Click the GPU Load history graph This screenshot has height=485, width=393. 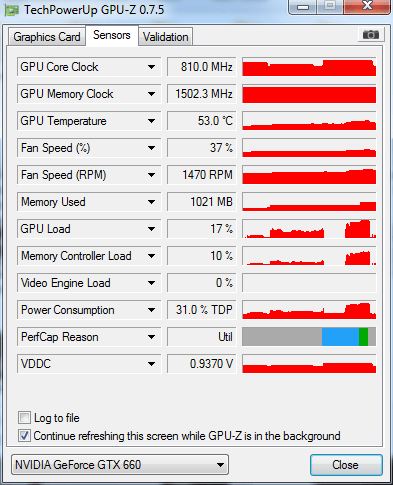point(309,229)
